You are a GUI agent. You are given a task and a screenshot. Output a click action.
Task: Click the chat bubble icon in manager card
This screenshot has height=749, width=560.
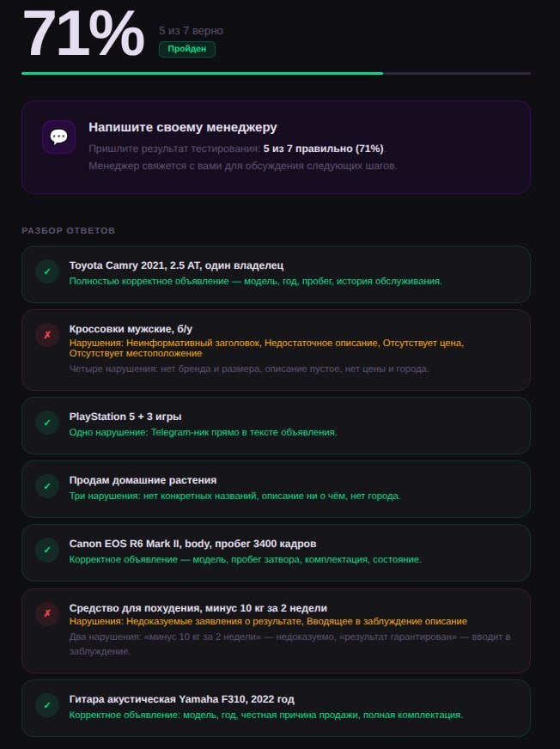(58, 137)
